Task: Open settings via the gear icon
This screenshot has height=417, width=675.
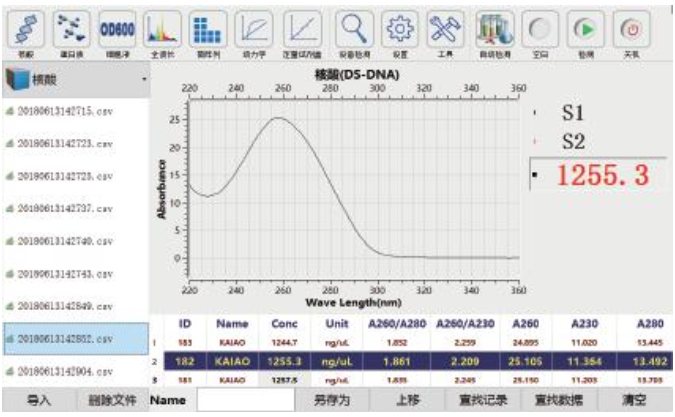Action: (401, 29)
